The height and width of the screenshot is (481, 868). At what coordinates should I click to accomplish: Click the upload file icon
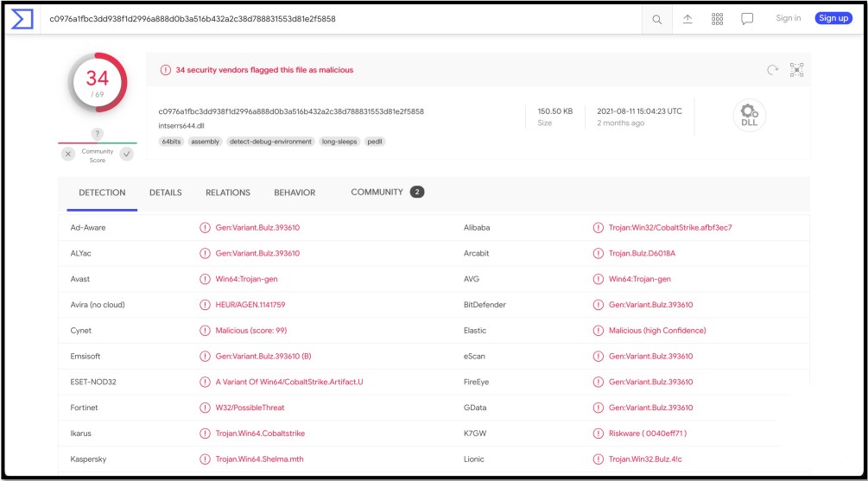(687, 19)
